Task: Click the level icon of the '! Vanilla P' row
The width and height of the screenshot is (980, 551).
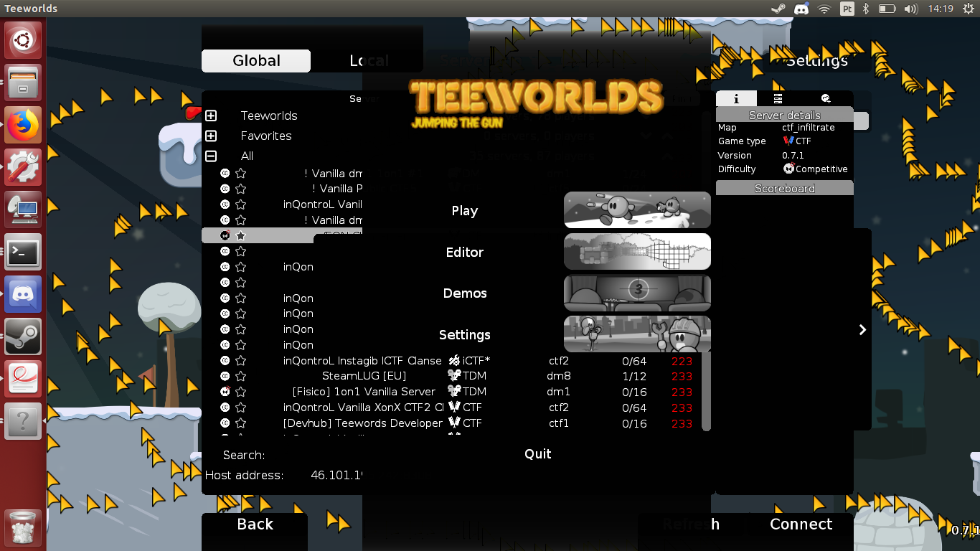Action: click(225, 189)
